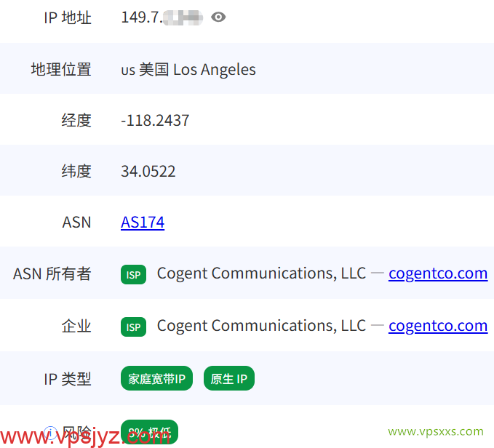Open the AS174 link
Screen dimensions: 494x448
(x=143, y=223)
